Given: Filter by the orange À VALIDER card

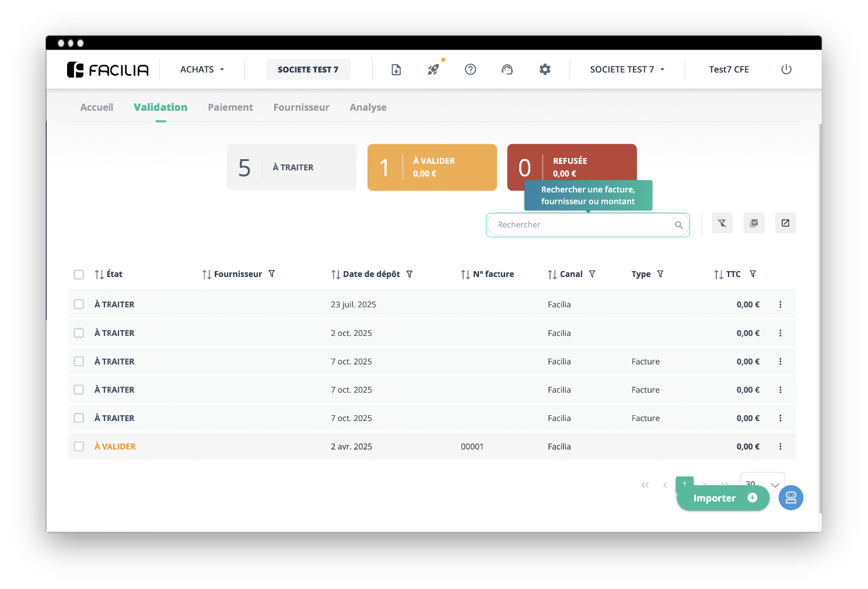Looking at the screenshot, I should 432,167.
